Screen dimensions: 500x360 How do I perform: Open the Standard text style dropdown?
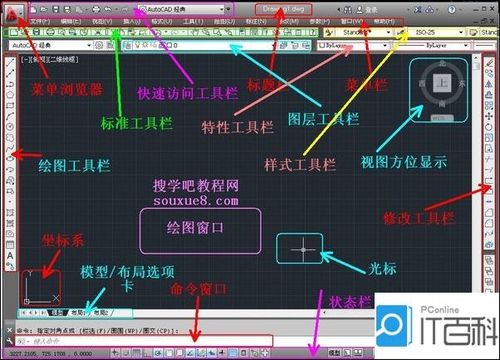[364, 32]
